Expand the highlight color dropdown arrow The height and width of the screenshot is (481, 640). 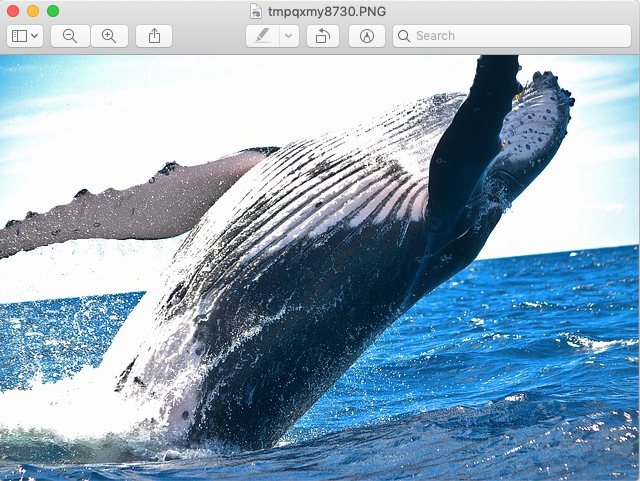289,36
